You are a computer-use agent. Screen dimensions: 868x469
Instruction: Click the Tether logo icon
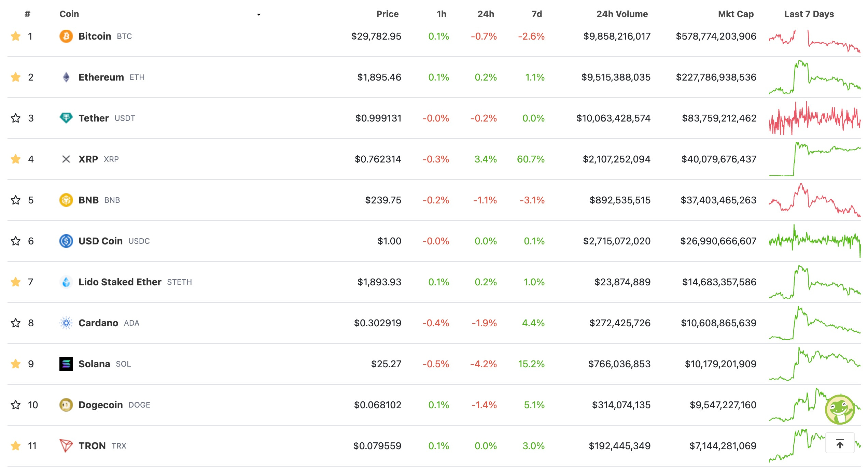tap(66, 118)
